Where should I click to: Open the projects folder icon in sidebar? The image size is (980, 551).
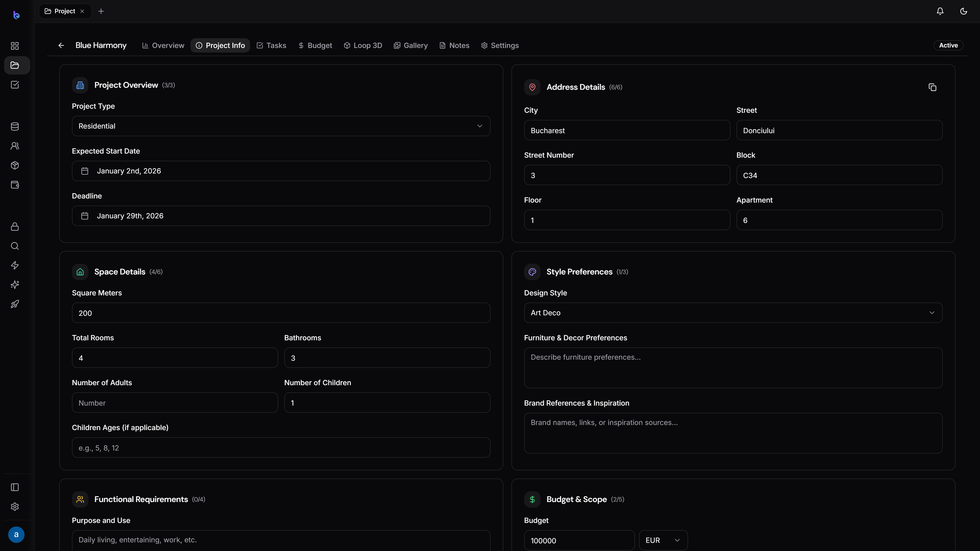click(15, 65)
